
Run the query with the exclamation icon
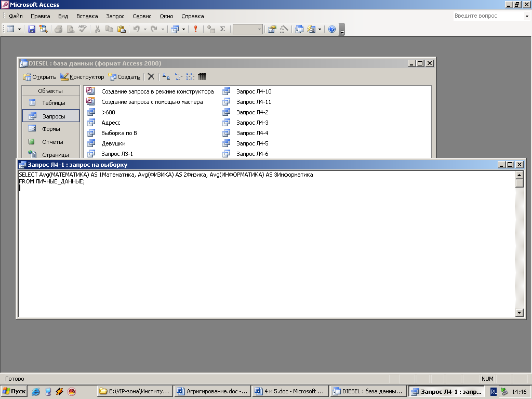click(x=195, y=29)
